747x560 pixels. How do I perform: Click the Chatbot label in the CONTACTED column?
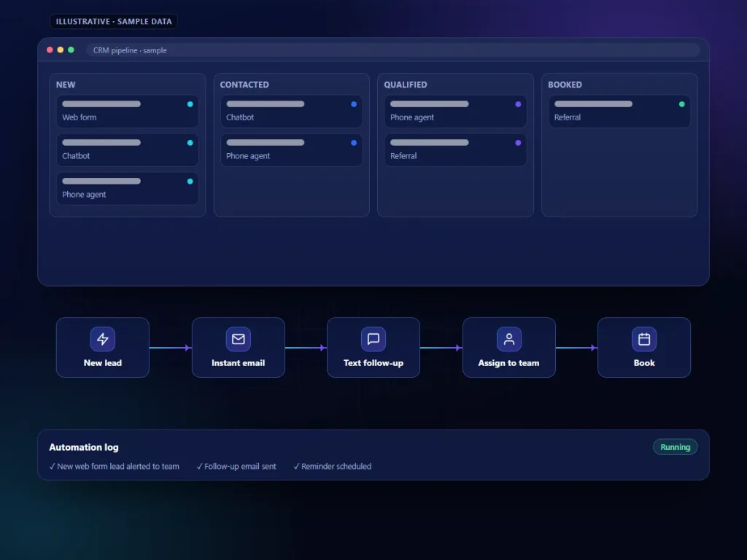click(x=239, y=117)
